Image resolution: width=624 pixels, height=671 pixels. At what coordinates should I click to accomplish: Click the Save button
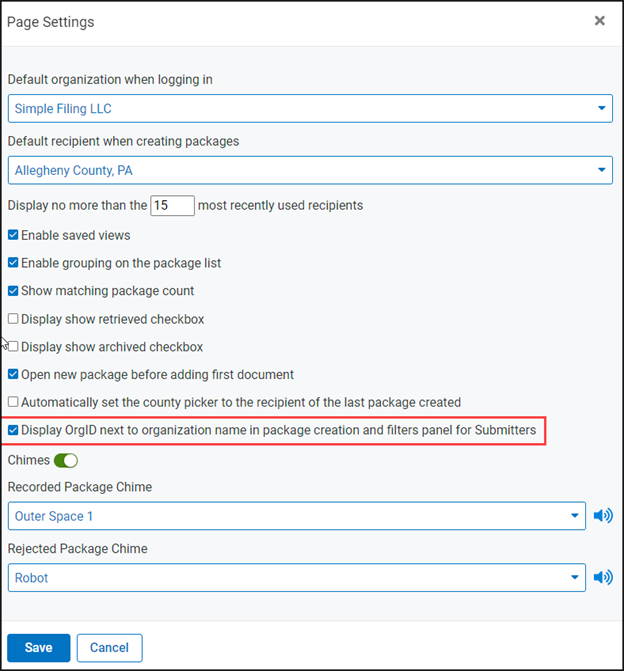coord(38,647)
